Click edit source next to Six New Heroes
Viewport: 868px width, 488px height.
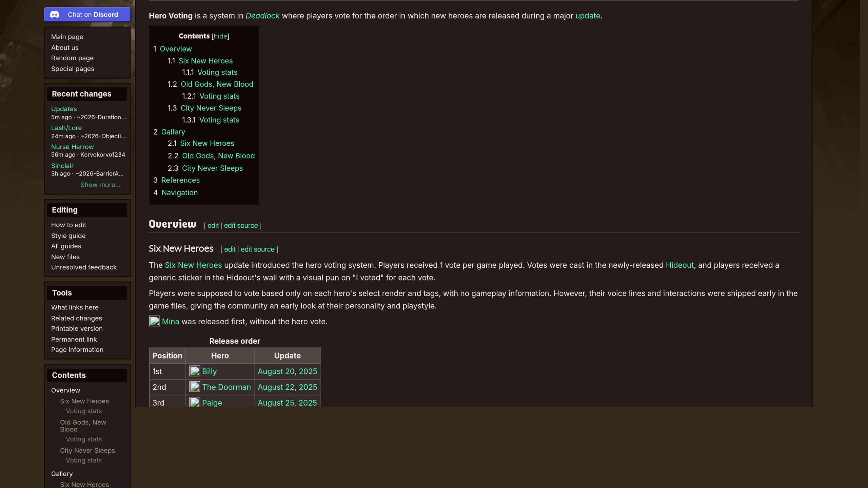click(257, 249)
